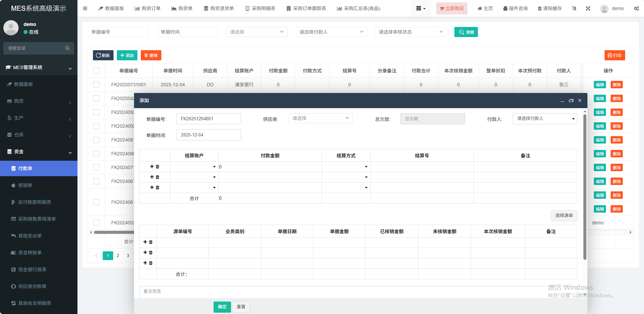Switch to the 采购明细表 top tab
Screen dimensions: 644x314
260,8
